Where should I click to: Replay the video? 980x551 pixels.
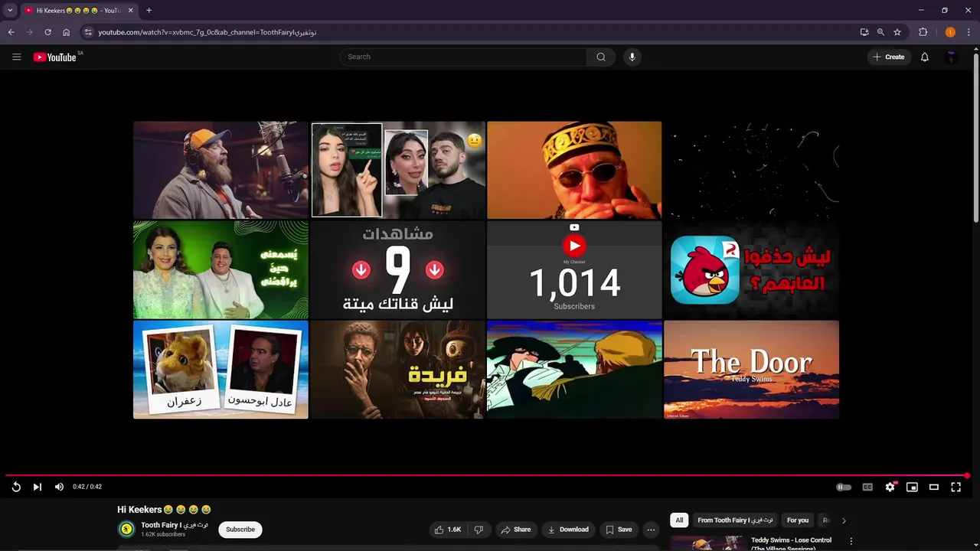16,487
